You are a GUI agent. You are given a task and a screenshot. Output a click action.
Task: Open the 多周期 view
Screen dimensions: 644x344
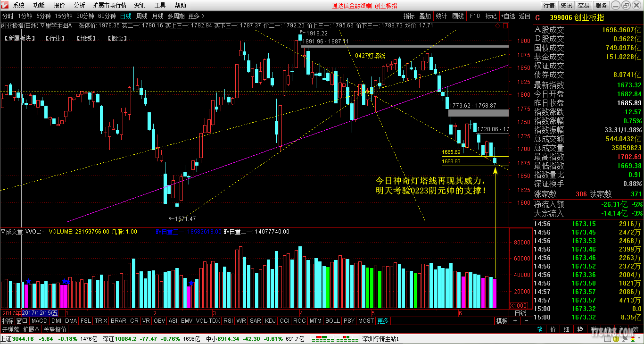(x=176, y=16)
